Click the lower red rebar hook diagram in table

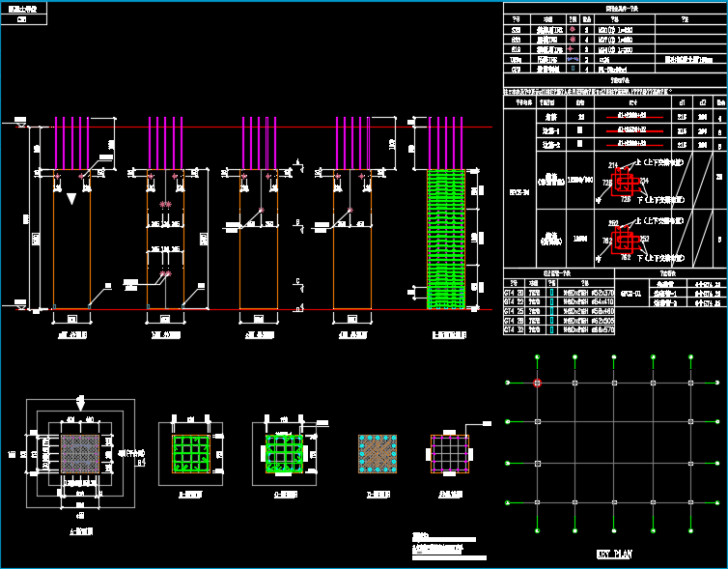pos(623,241)
